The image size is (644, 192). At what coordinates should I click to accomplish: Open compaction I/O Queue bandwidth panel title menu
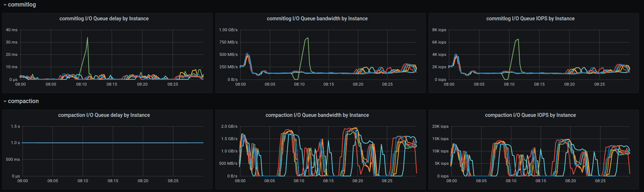[317, 115]
